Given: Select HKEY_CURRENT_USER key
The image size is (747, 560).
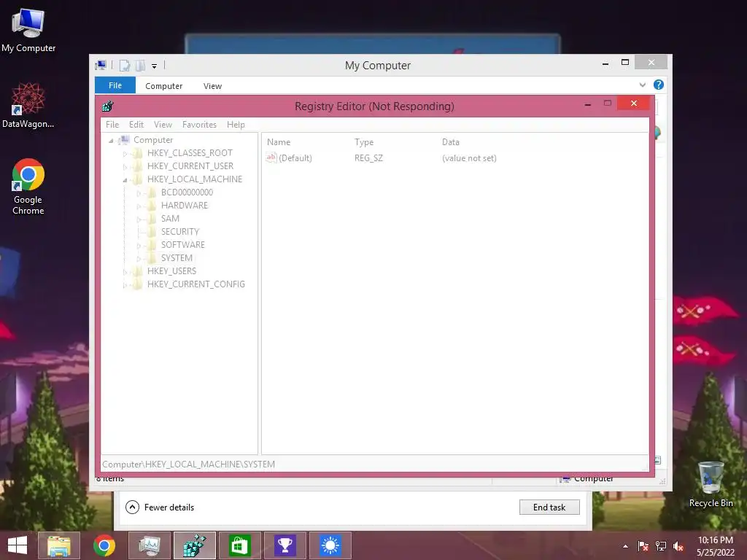Looking at the screenshot, I should [x=190, y=166].
